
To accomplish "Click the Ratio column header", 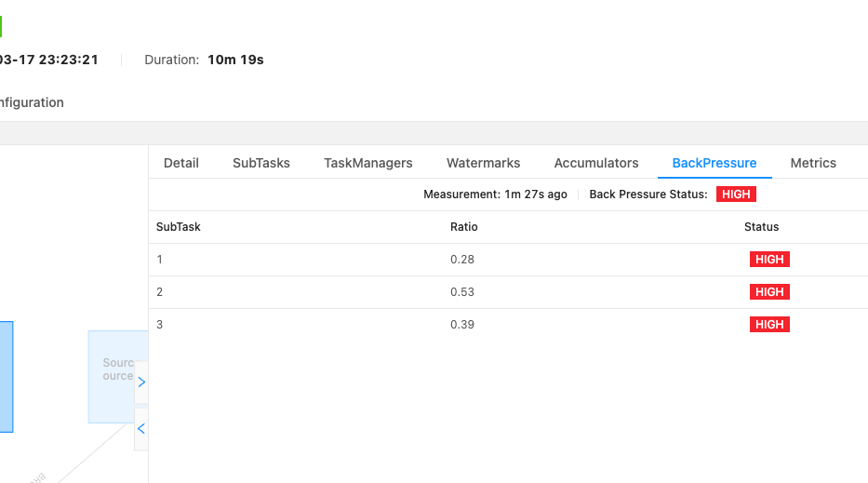I will pos(464,226).
